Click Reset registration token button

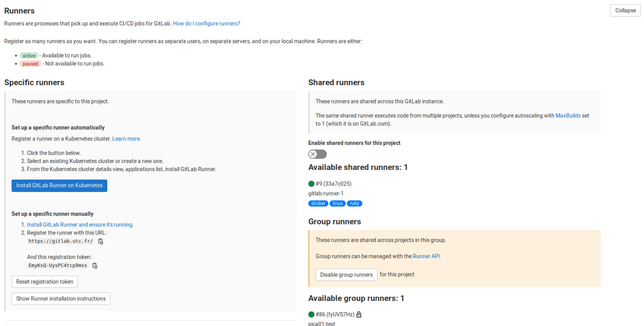(x=45, y=281)
